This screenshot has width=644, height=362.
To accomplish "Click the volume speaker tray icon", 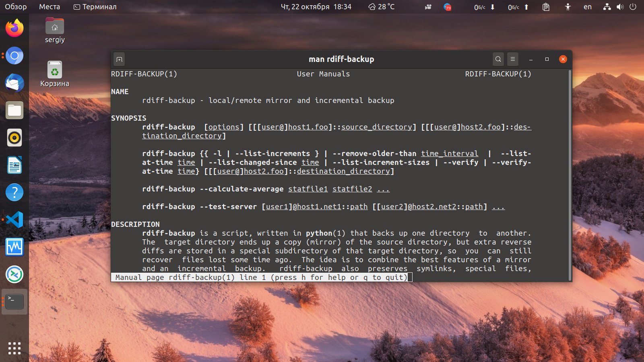I will point(620,7).
